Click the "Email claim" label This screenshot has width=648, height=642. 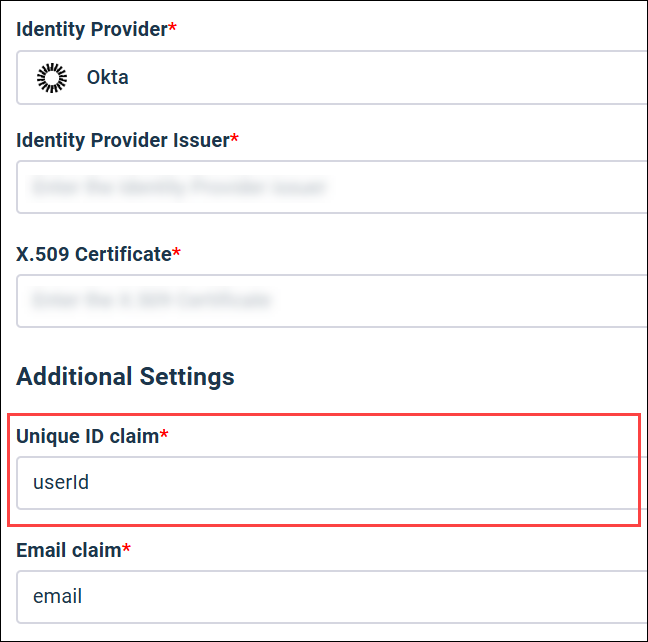coord(68,550)
